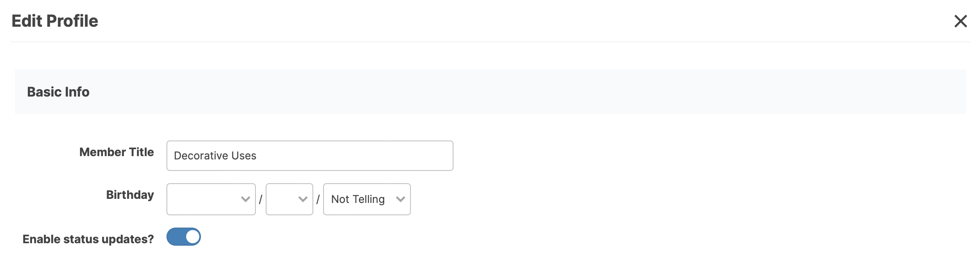
Task: Select the Member Title label
Action: pyautogui.click(x=117, y=152)
